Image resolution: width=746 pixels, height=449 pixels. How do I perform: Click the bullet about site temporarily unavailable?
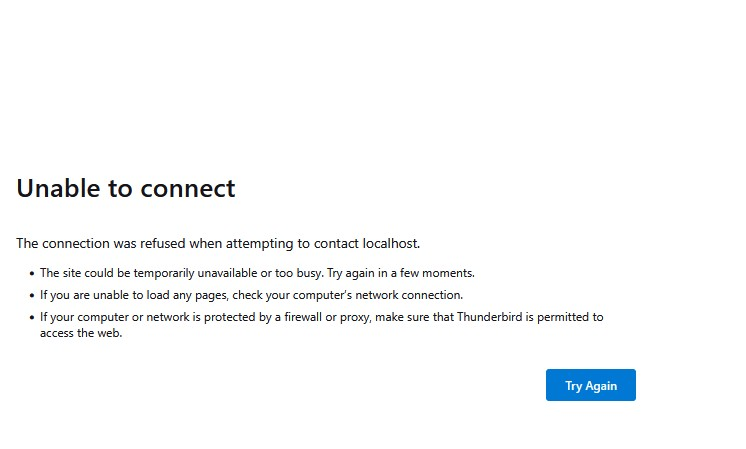[x=257, y=272]
